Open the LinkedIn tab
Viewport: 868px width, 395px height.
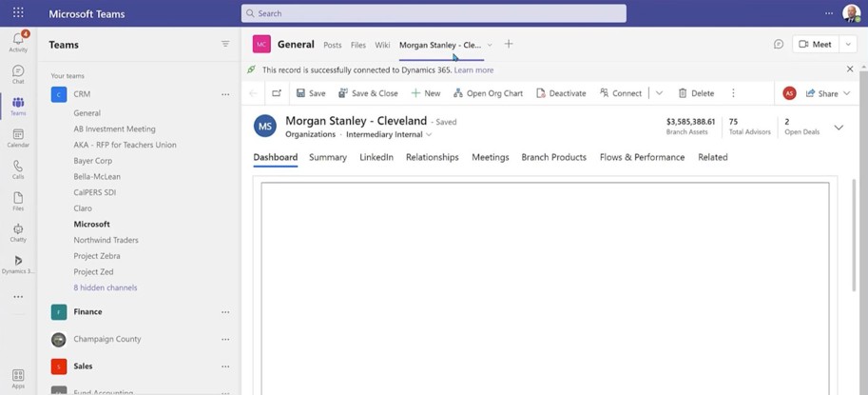coord(376,157)
